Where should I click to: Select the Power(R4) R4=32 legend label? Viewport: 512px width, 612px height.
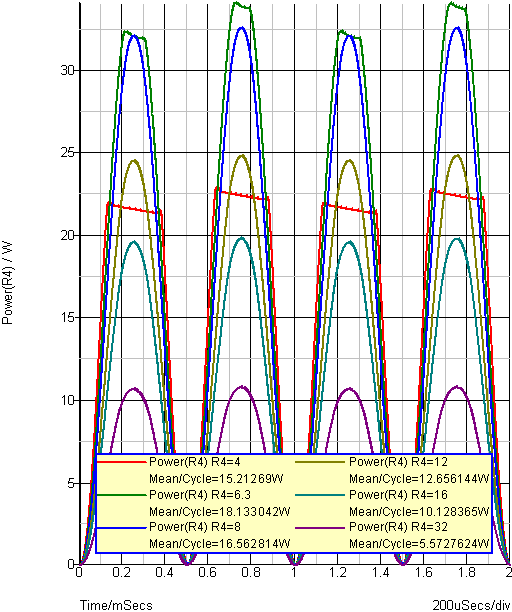click(x=398, y=527)
